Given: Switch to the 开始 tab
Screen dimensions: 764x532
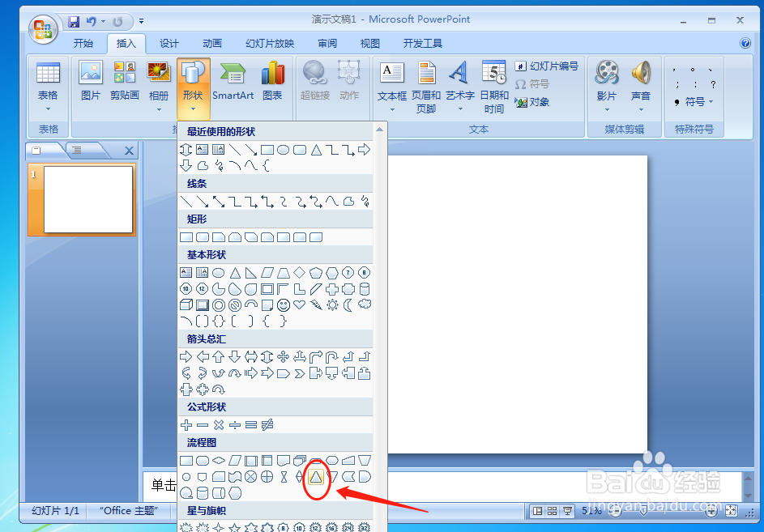Looking at the screenshot, I should click(x=83, y=44).
